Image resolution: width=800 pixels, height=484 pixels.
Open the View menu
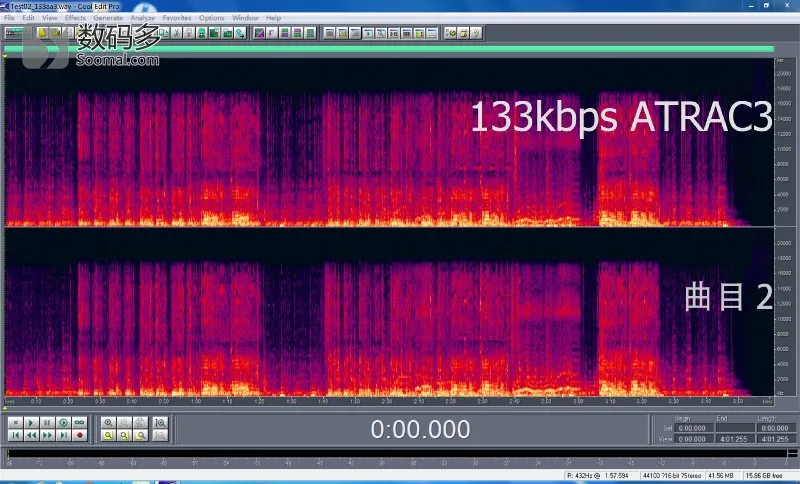49,18
